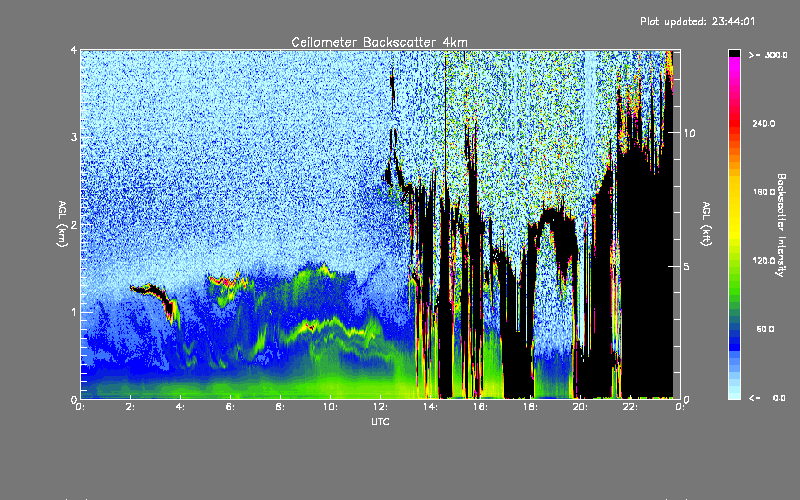The height and width of the screenshot is (500, 800).
Task: Click the '<= 0.0' colorbar minimum label
Action: [767, 398]
